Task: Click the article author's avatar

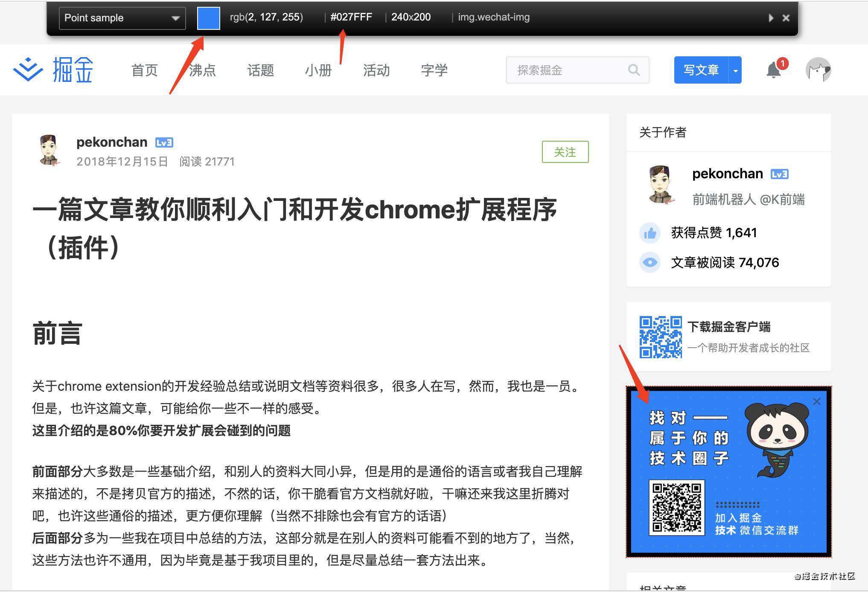Action: tap(49, 150)
